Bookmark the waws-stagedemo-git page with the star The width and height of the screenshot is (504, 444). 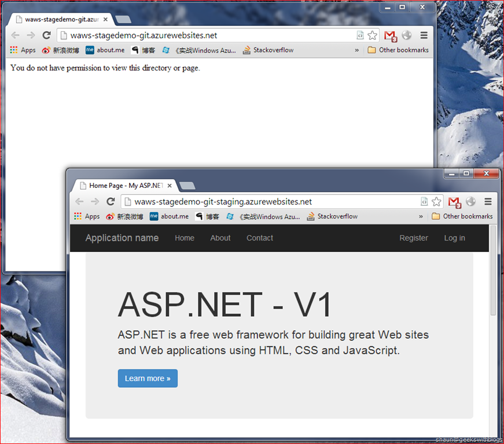tap(372, 35)
